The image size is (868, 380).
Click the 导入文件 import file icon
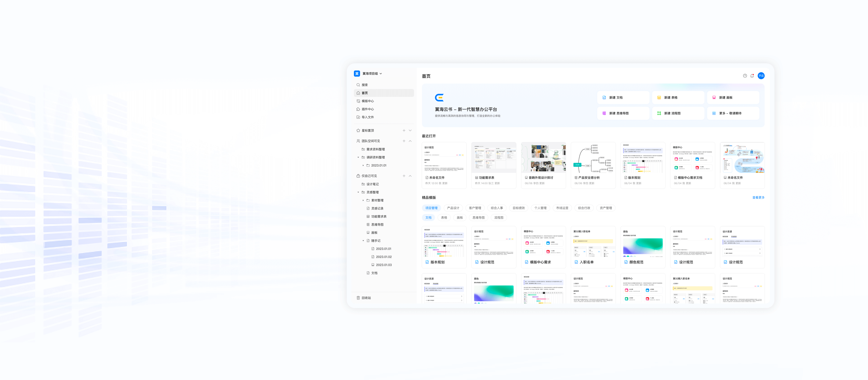(358, 117)
